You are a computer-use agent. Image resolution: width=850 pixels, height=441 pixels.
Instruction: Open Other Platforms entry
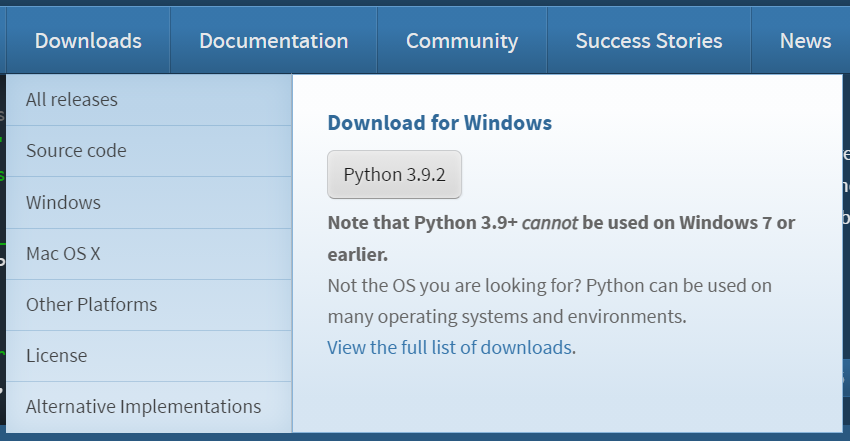click(x=149, y=304)
